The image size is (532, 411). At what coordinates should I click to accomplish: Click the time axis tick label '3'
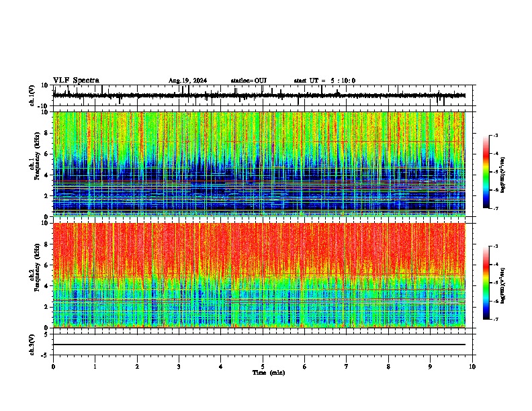click(179, 367)
